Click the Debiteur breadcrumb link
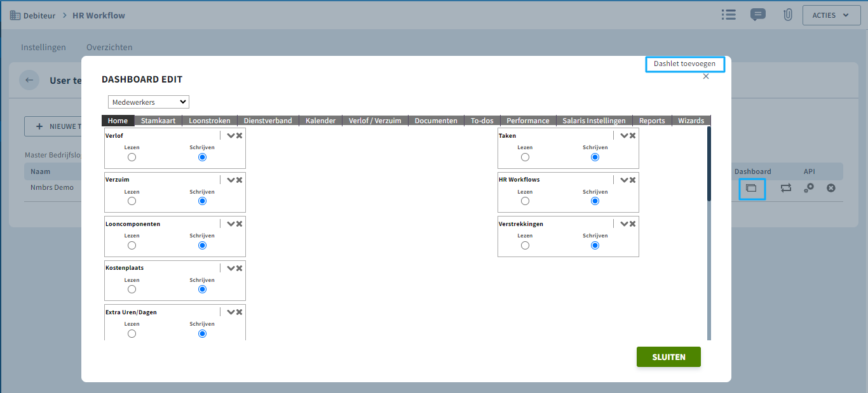 [39, 15]
